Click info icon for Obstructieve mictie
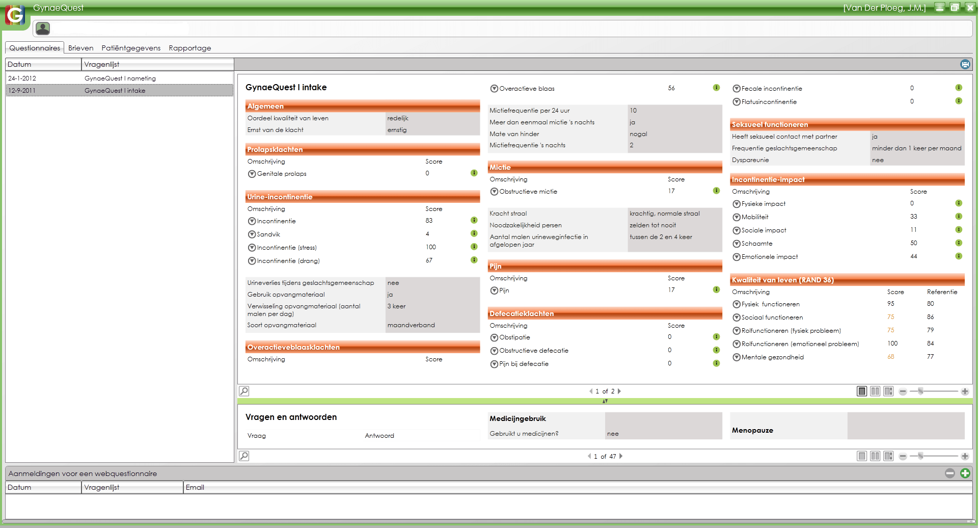980x528 pixels. (716, 191)
